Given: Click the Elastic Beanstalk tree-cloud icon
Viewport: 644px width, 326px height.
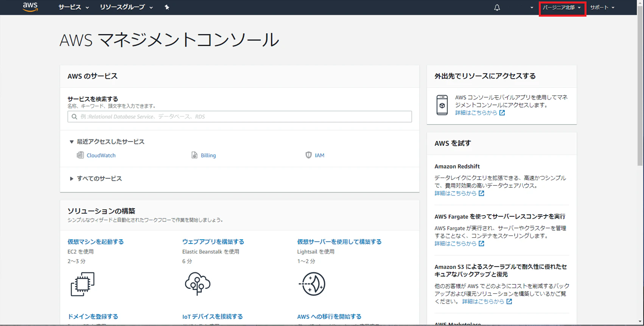Looking at the screenshot, I should tap(198, 284).
